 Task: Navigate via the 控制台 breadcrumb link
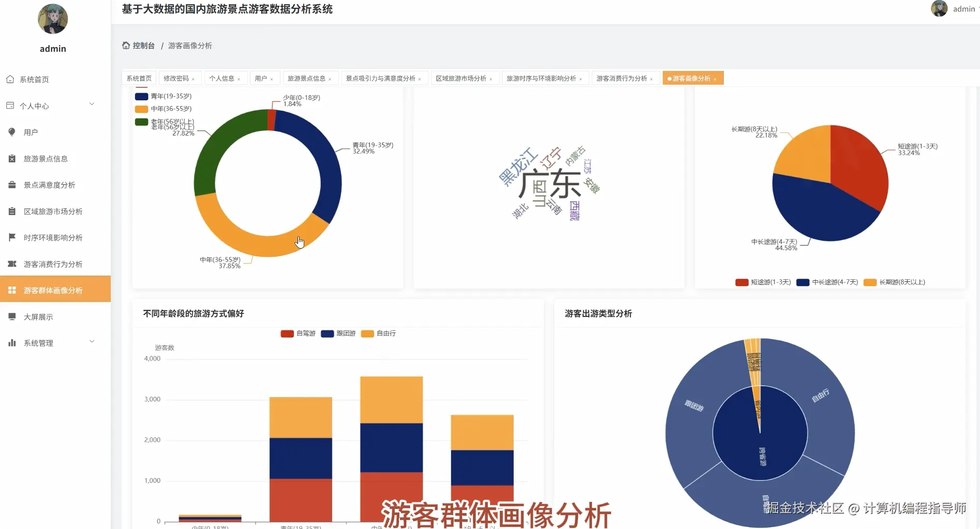pos(143,46)
